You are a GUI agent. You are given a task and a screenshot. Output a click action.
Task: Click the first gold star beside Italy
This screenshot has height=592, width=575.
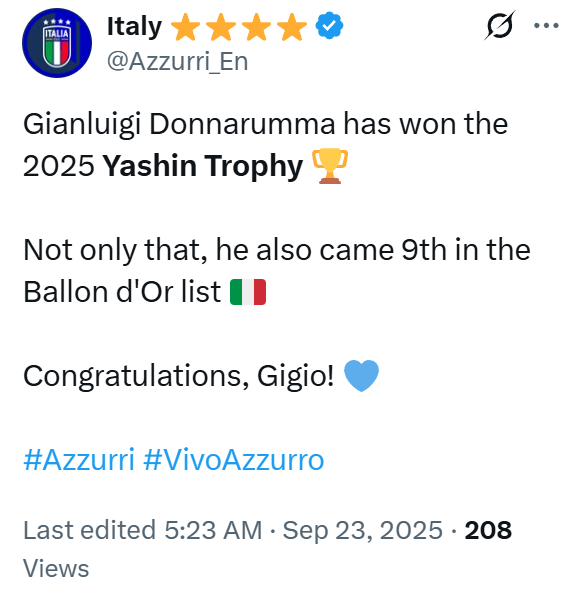[x=185, y=26]
